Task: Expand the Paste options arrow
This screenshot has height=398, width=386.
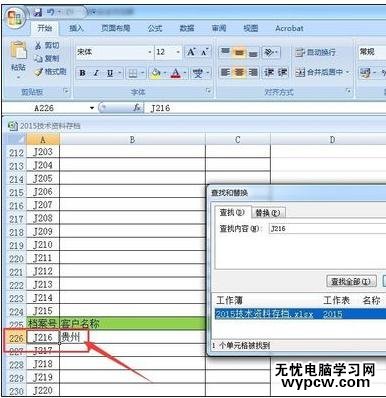Action: click(x=18, y=77)
